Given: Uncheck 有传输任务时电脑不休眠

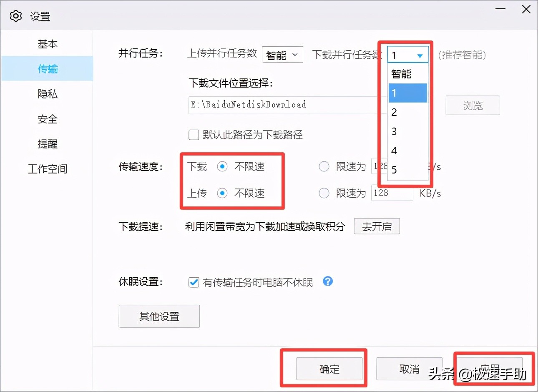Looking at the screenshot, I should (194, 282).
